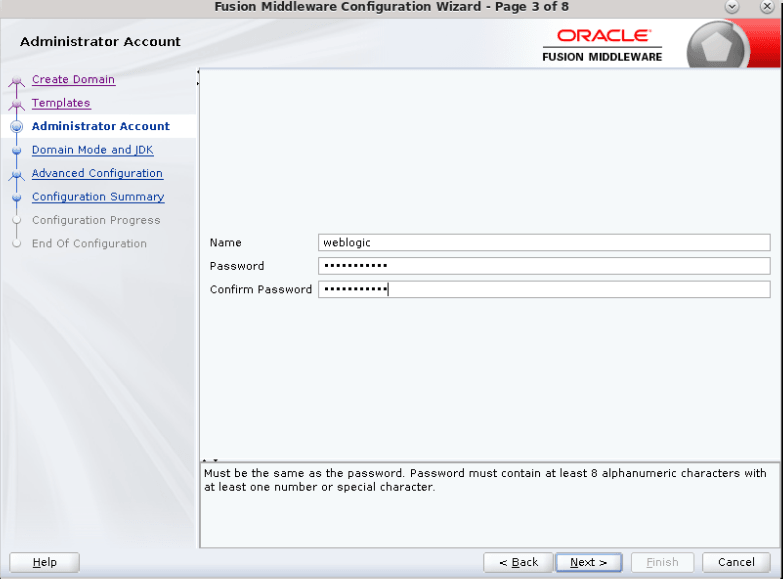783x579 pixels.
Task: Click the Configuration Progress step node icon
Action: pos(16,220)
